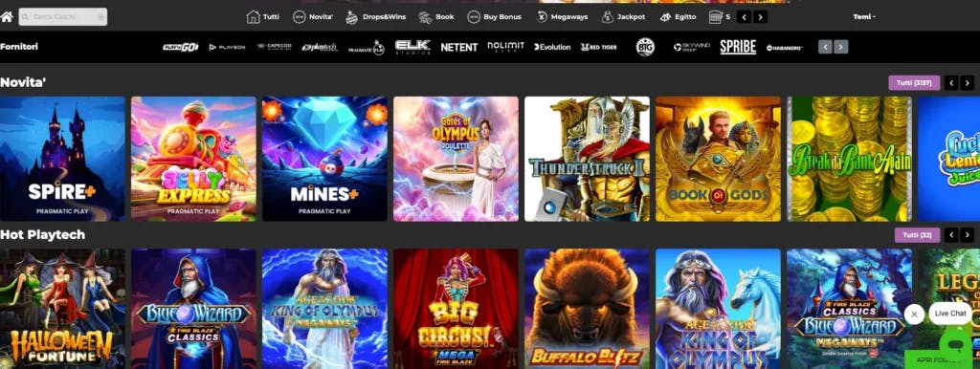Image resolution: width=980 pixels, height=369 pixels.
Task: Go to next Novita' games
Action: coord(968,82)
